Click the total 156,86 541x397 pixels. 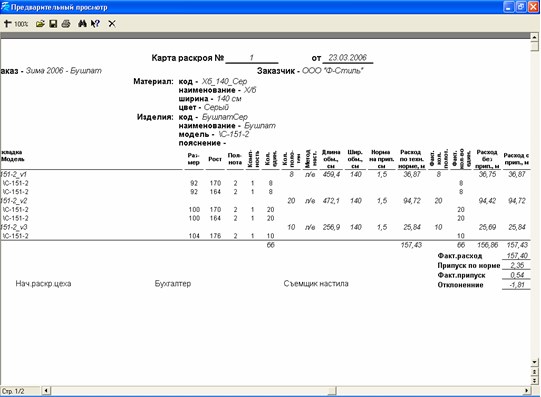click(x=487, y=245)
